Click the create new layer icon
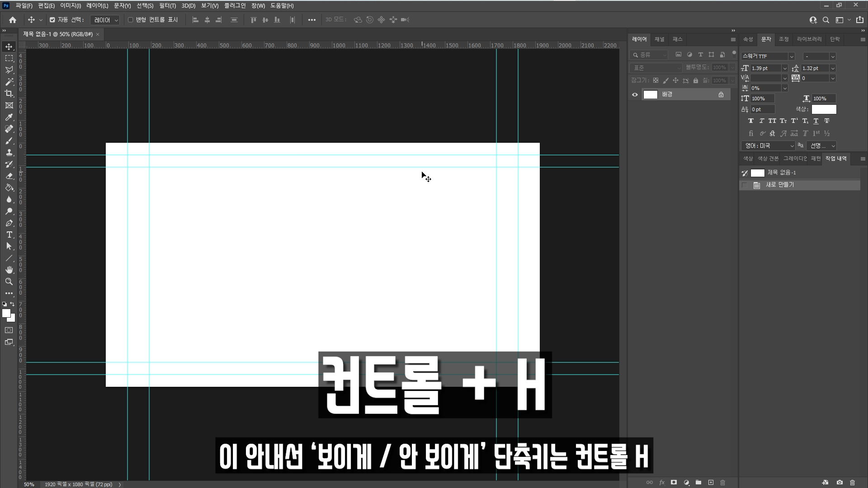Image resolution: width=868 pixels, height=488 pixels. 711,483
